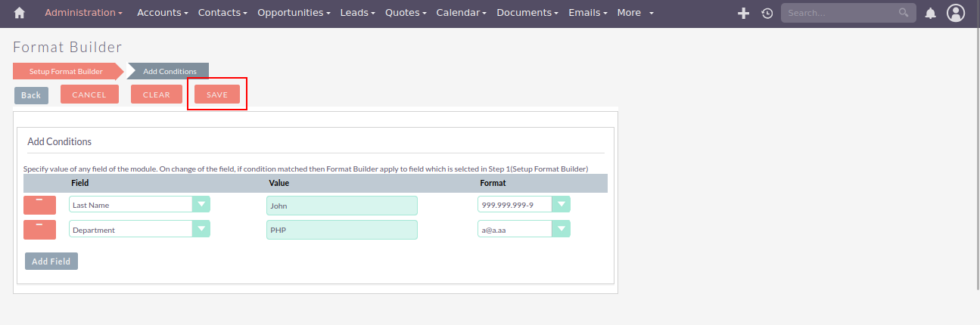This screenshot has height=325, width=980.
Task: Open the user profile avatar menu
Action: pos(956,13)
